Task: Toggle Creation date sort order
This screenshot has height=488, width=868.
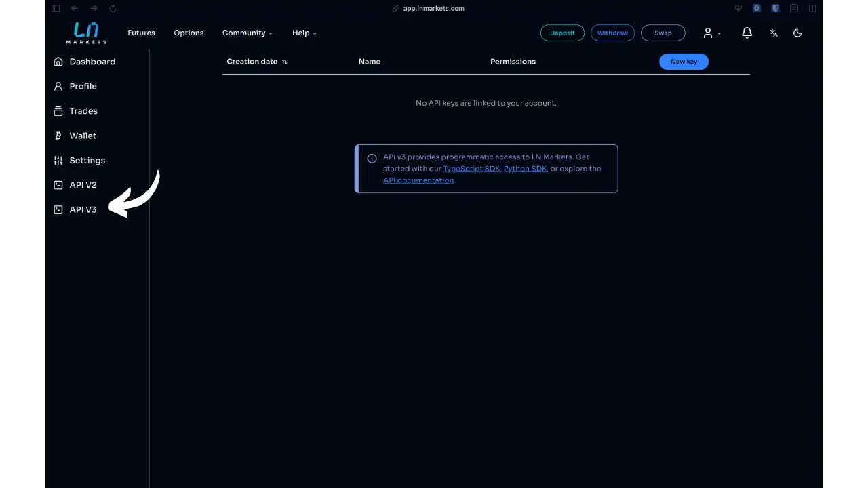Action: tap(284, 61)
